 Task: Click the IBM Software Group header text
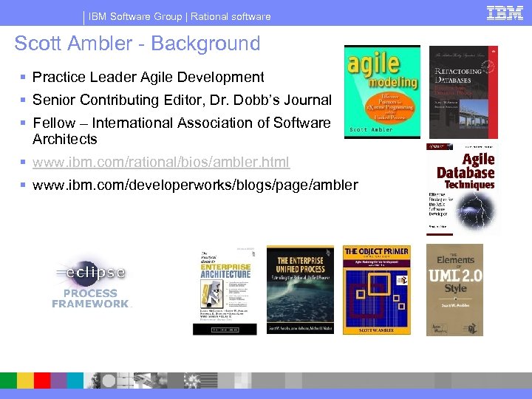click(x=135, y=16)
